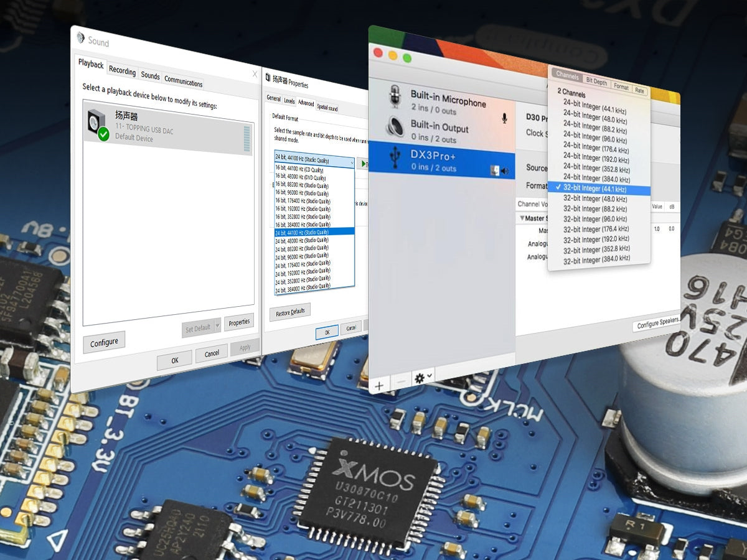
Task: Minimize Audio Devices with the yellow button
Action: 392,56
